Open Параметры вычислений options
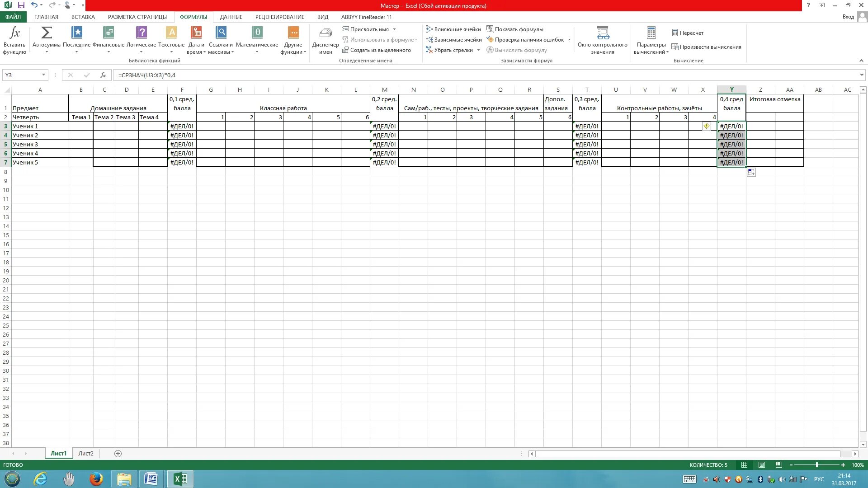The width and height of the screenshot is (868, 488). coord(651,40)
